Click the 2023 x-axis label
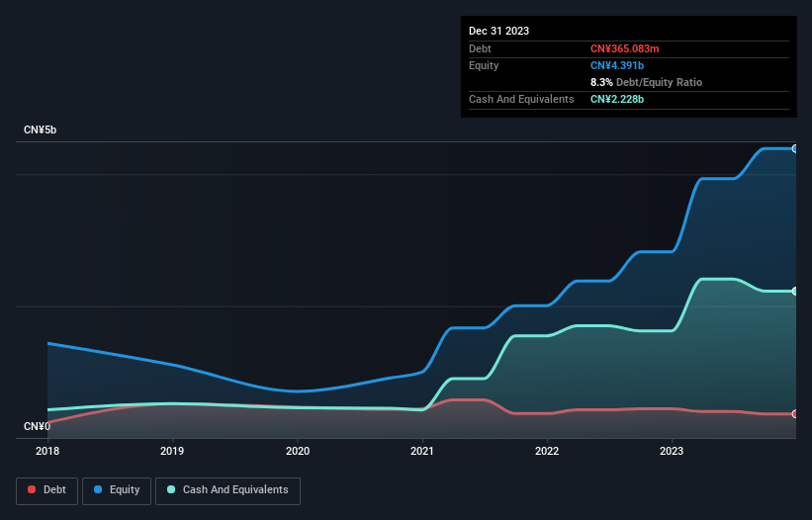This screenshot has height=520, width=812. tap(672, 451)
